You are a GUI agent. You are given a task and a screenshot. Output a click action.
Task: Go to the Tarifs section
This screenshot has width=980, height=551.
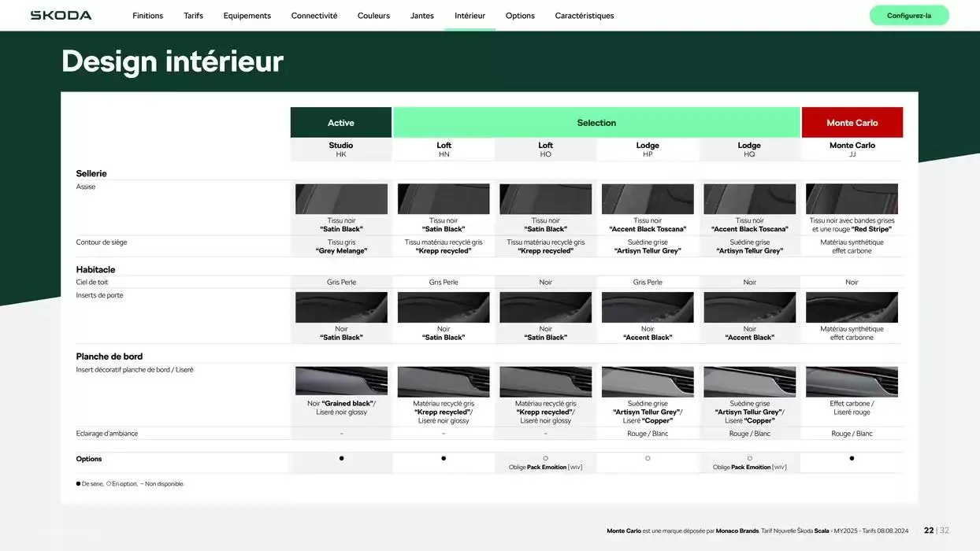[193, 16]
